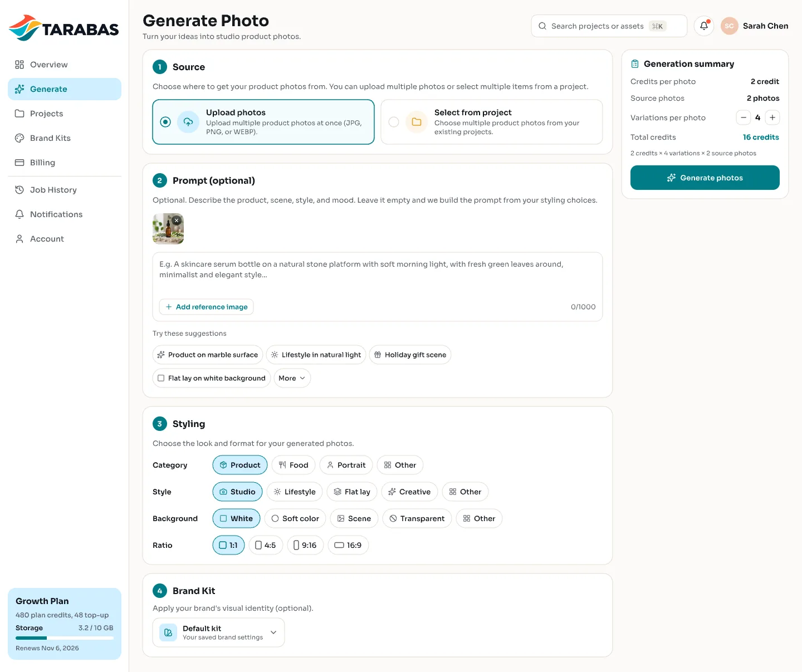The height and width of the screenshot is (672, 802).
Task: Set style to Creative
Action: [x=409, y=492]
